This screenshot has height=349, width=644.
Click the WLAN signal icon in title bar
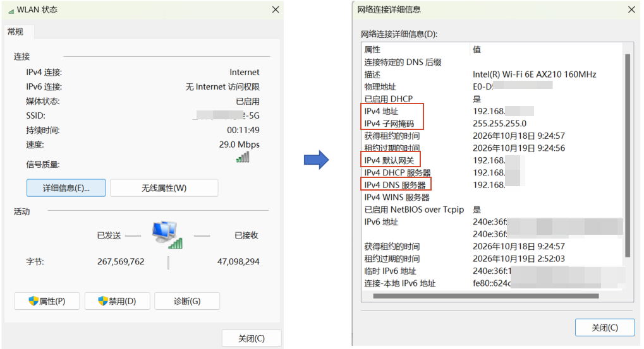click(x=11, y=10)
